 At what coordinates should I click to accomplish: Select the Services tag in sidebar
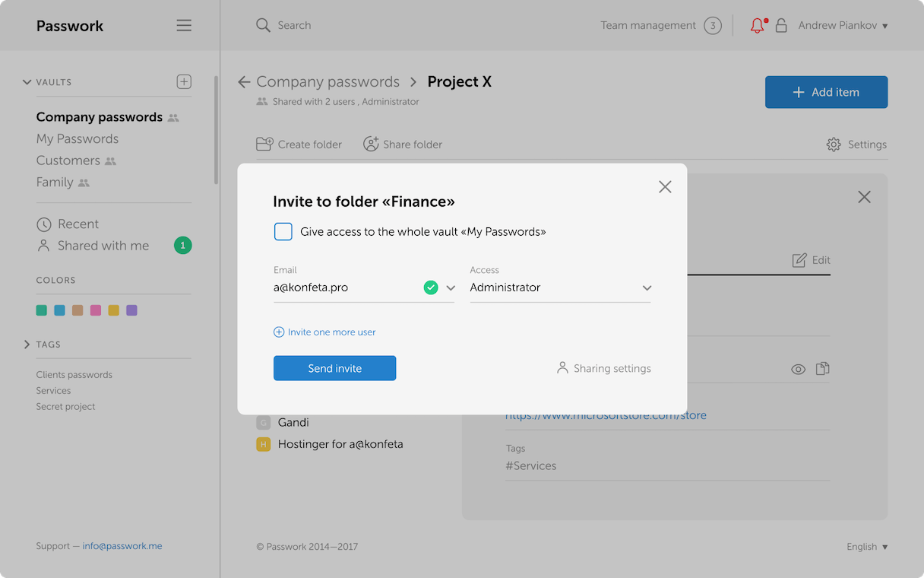coord(53,391)
